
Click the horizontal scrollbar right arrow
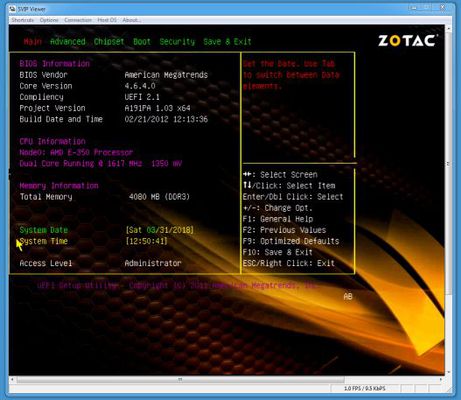click(x=441, y=380)
